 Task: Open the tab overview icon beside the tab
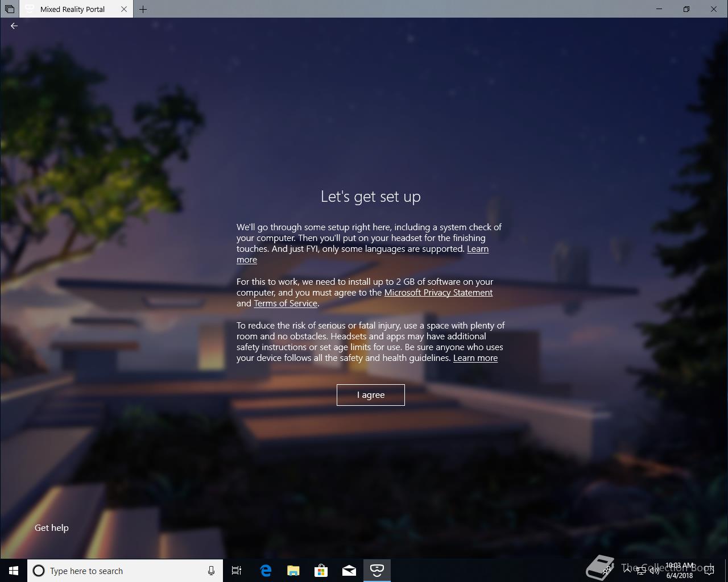[x=9, y=9]
